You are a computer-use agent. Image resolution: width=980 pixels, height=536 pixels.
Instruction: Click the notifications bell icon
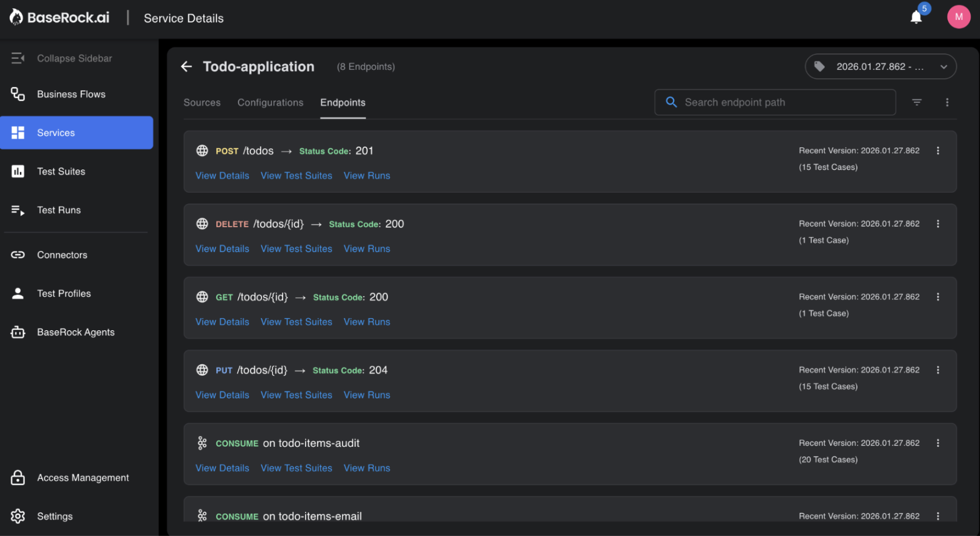pos(916,18)
